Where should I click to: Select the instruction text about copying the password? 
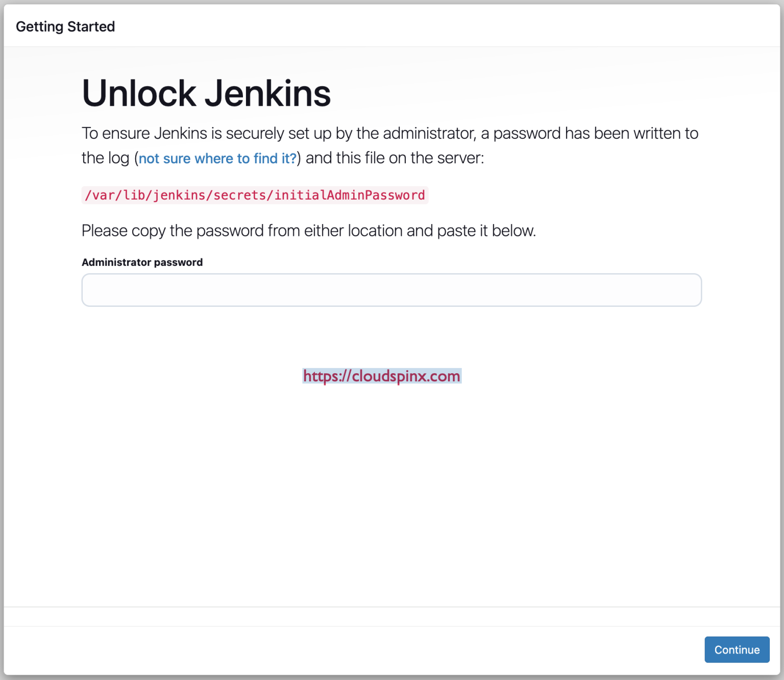(x=308, y=230)
